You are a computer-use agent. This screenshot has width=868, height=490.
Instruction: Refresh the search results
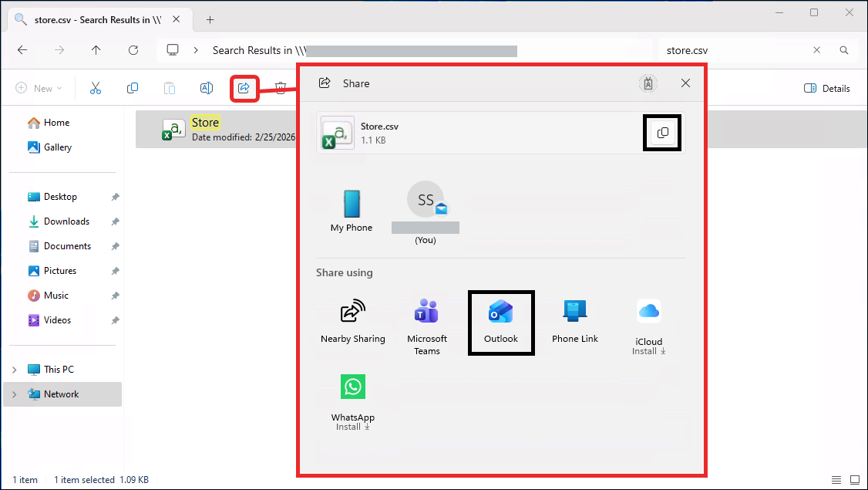point(133,50)
